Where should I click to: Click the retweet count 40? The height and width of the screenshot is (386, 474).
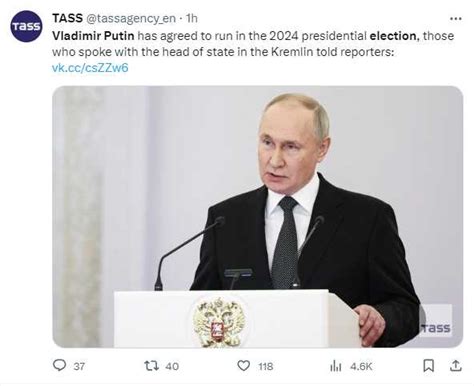point(172,366)
